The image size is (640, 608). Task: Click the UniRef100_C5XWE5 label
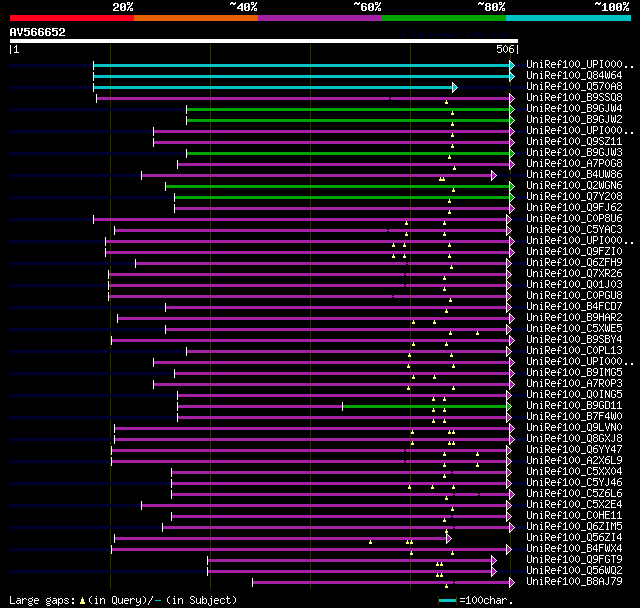[x=574, y=329]
